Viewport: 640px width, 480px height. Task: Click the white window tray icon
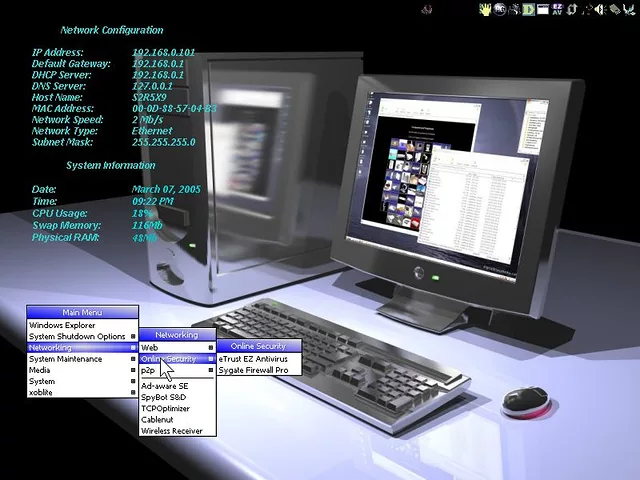[543, 9]
